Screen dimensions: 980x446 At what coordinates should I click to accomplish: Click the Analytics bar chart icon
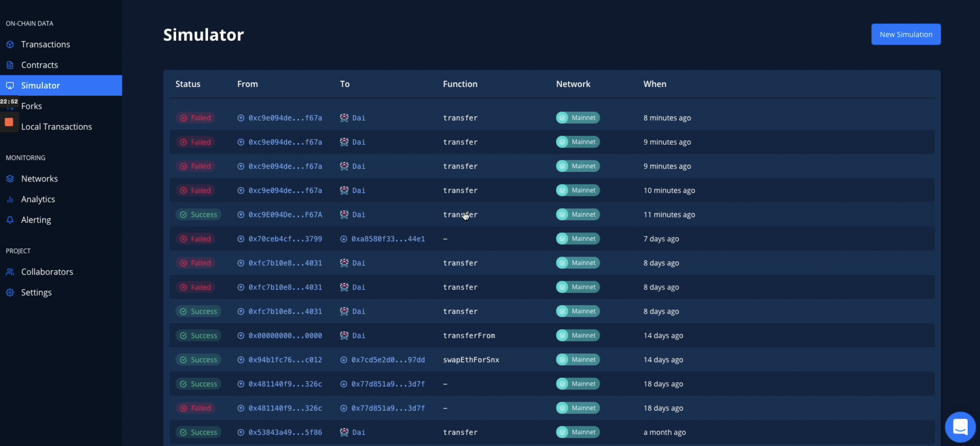pos(10,199)
